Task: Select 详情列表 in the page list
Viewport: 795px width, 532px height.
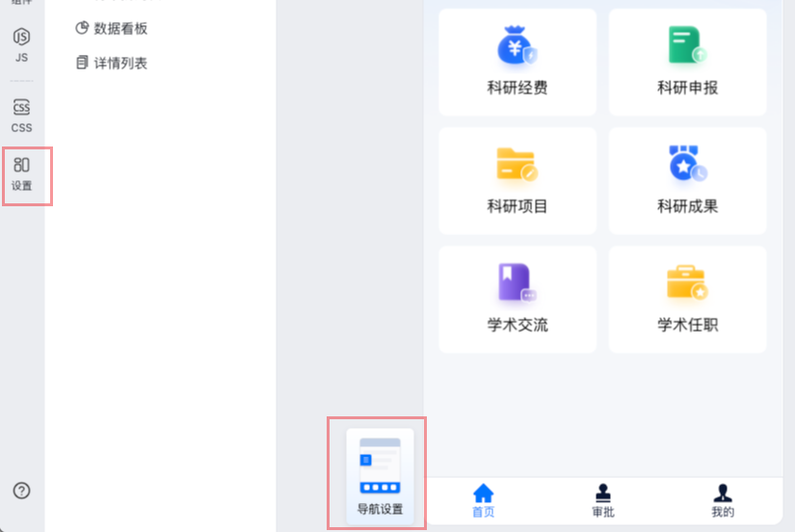Action: click(x=120, y=64)
